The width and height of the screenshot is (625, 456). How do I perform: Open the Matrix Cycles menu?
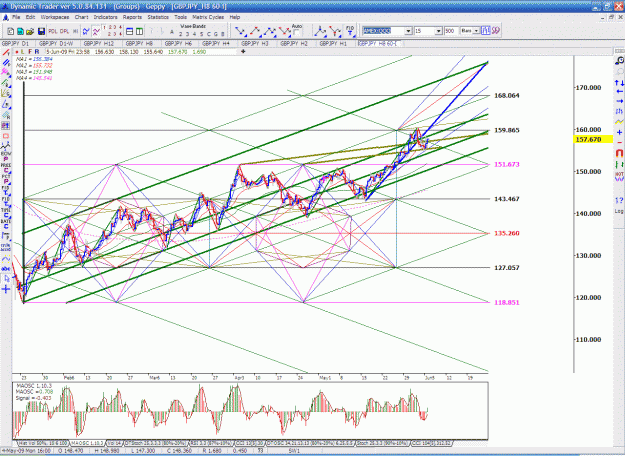[208, 17]
